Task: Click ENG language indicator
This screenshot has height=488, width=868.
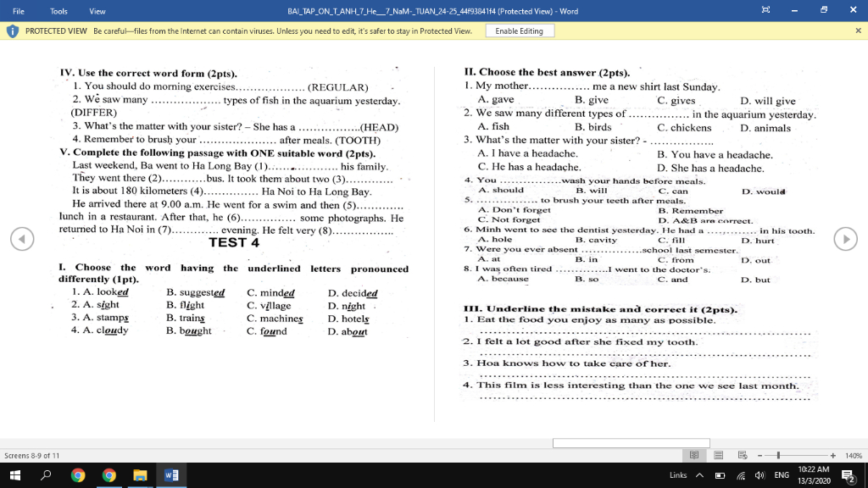Action: 781,475
